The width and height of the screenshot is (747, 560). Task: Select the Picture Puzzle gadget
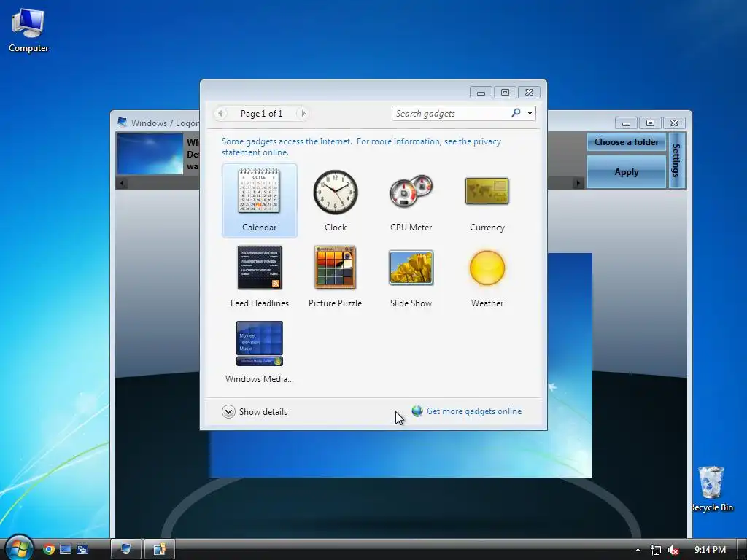335,276
